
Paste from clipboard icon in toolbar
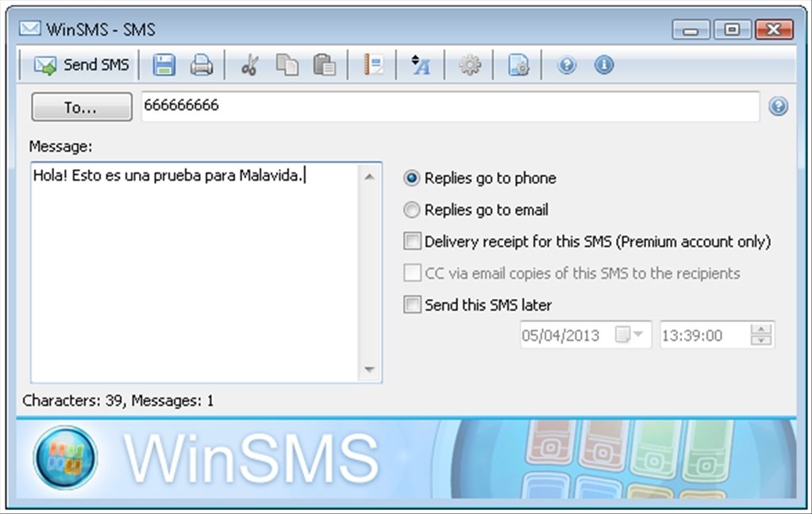click(x=325, y=65)
